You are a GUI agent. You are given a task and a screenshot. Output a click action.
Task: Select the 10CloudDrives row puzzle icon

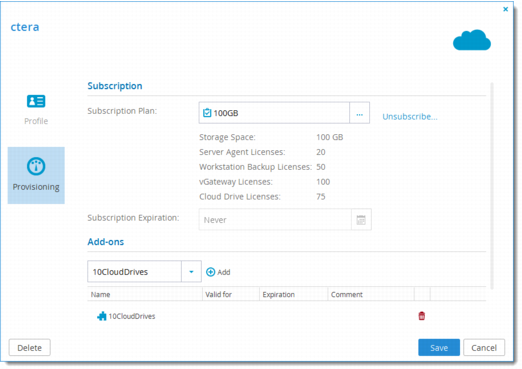[x=102, y=316]
